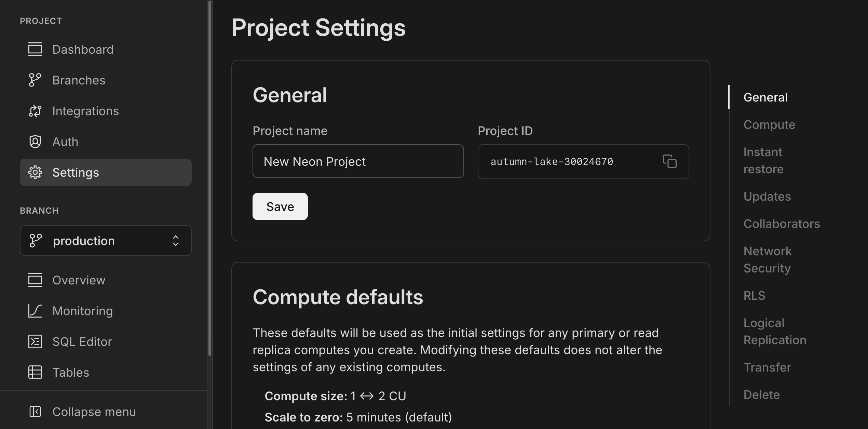The image size is (868, 429).
Task: Open Tables via the grid icon
Action: pos(35,372)
